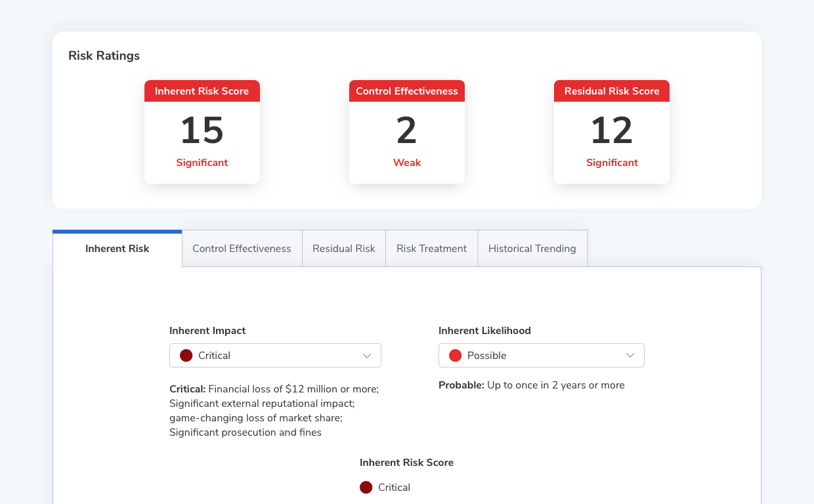Click the dark red dot beside Critical impact
The width and height of the screenshot is (814, 504).
(x=186, y=355)
